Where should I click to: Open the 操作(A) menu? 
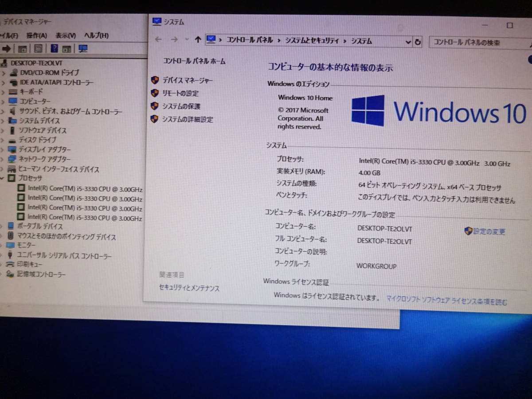pos(36,35)
